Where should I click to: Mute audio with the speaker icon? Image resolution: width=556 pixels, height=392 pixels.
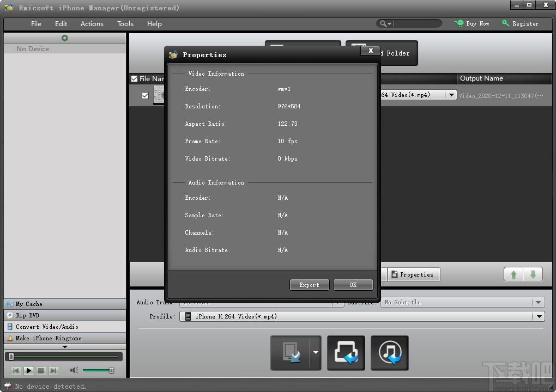(74, 370)
